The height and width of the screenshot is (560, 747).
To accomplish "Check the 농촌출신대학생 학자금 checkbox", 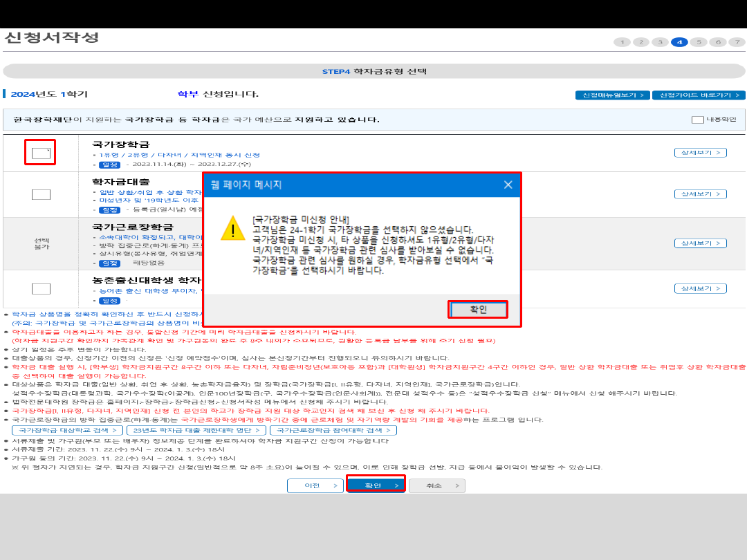I will point(41,289).
